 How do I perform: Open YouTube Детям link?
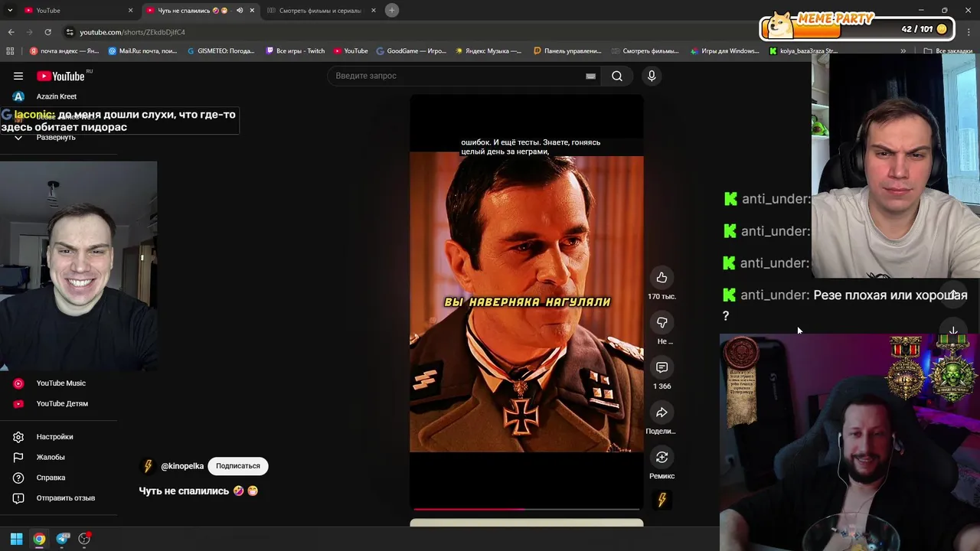tap(62, 404)
